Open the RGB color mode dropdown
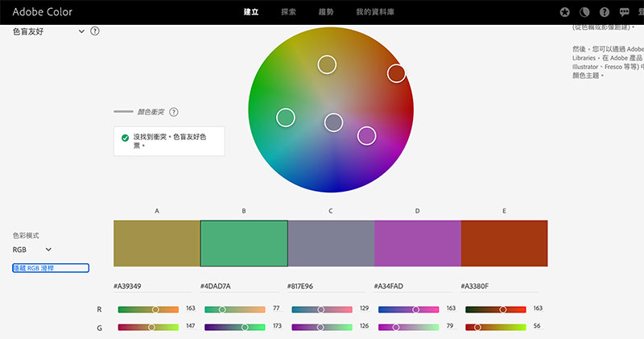 (x=32, y=250)
